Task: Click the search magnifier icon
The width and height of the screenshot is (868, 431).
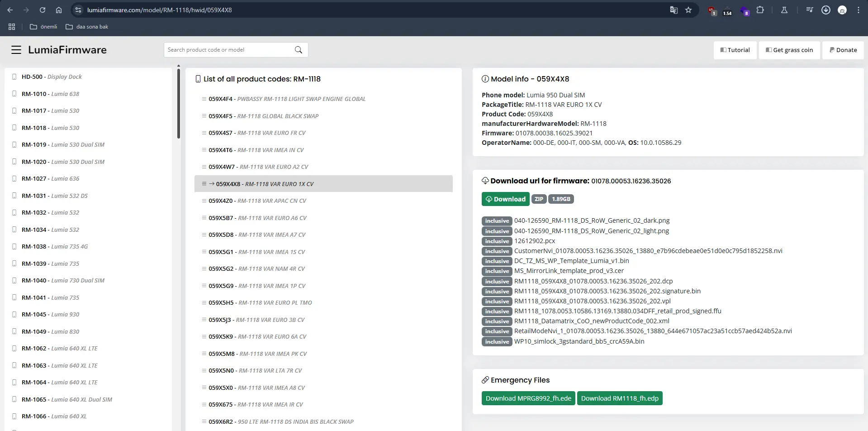Action: point(299,50)
